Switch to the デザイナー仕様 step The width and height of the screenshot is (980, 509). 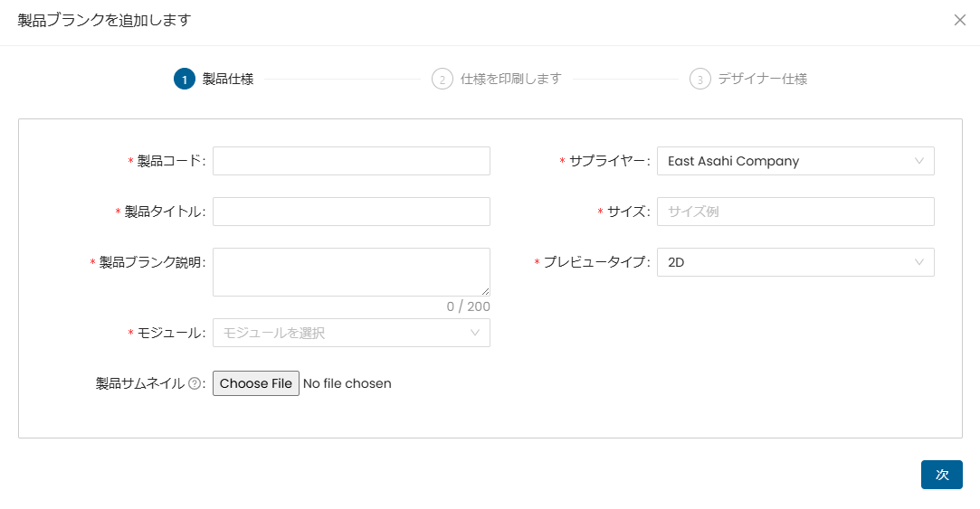(x=763, y=80)
